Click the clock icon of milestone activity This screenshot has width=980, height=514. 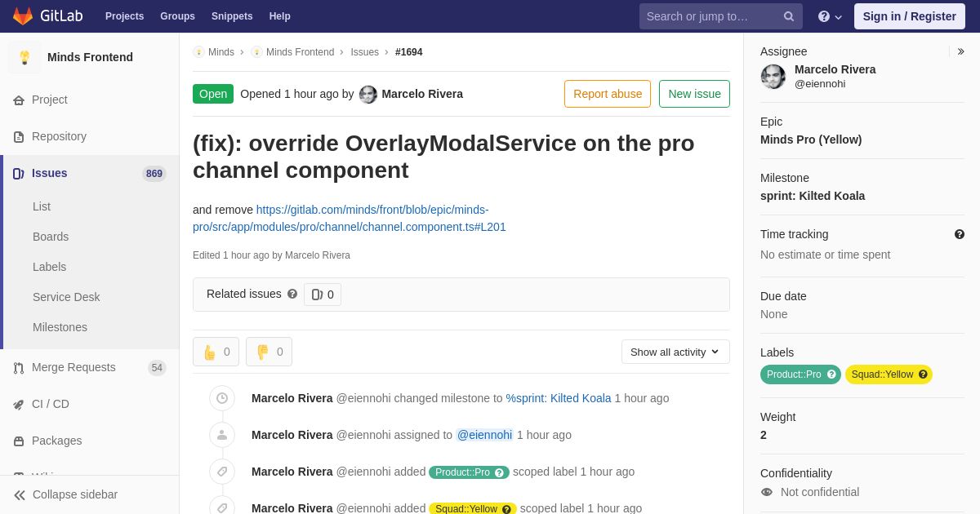pos(222,398)
